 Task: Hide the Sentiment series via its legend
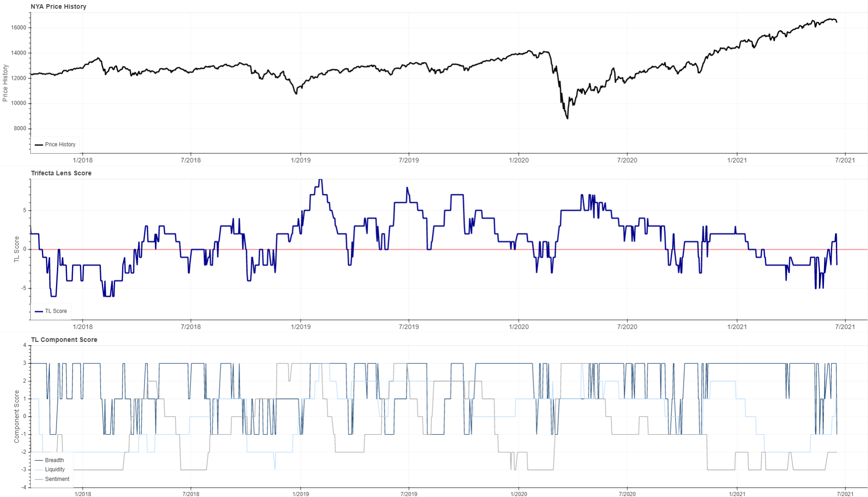(x=57, y=479)
